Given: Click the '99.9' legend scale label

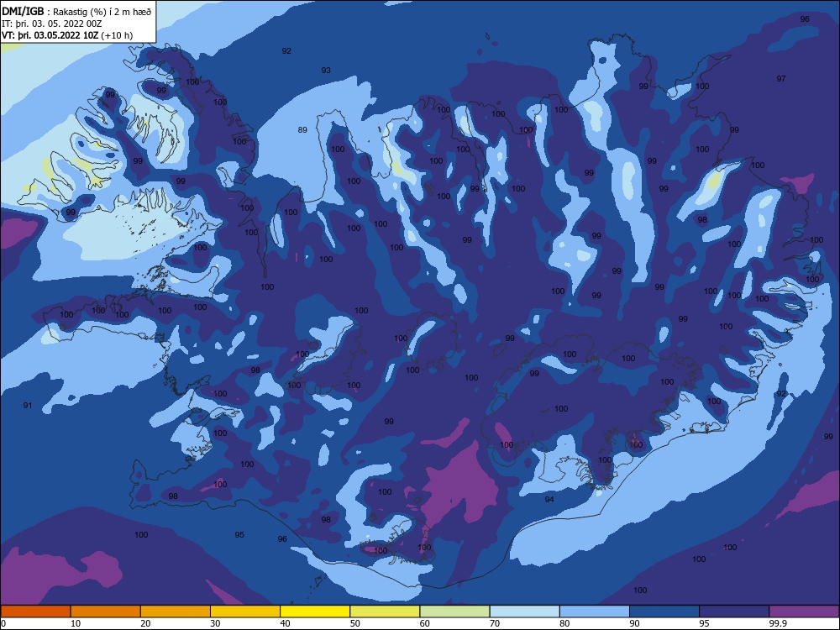Looking at the screenshot, I should (x=777, y=623).
